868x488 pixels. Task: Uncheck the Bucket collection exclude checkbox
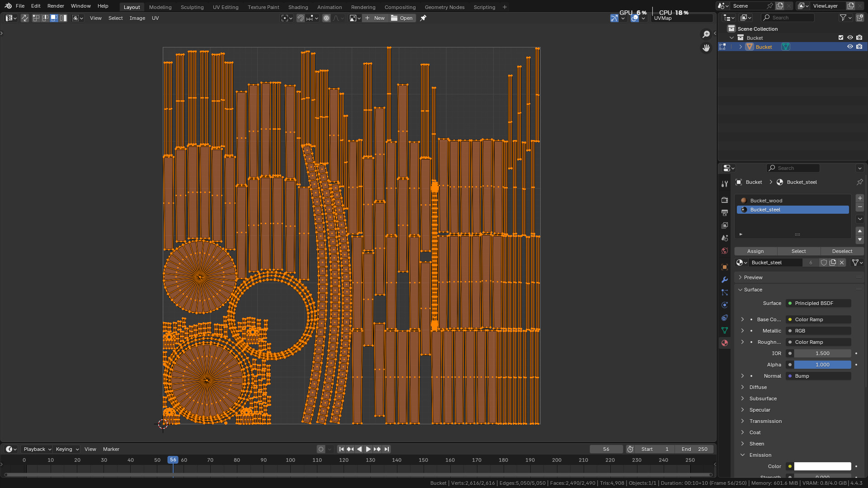(841, 38)
